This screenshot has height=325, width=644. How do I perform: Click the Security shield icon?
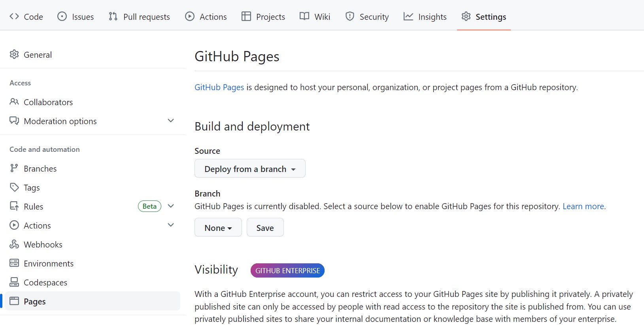(x=350, y=17)
